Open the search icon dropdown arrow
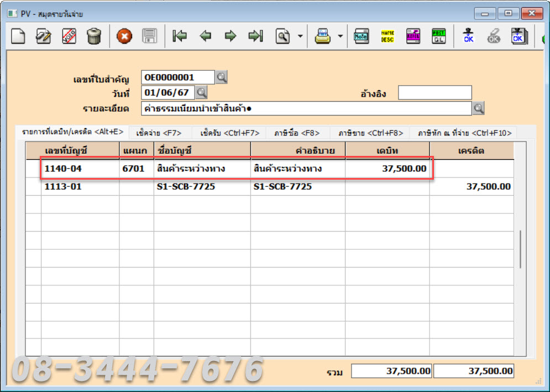 pyautogui.click(x=300, y=36)
